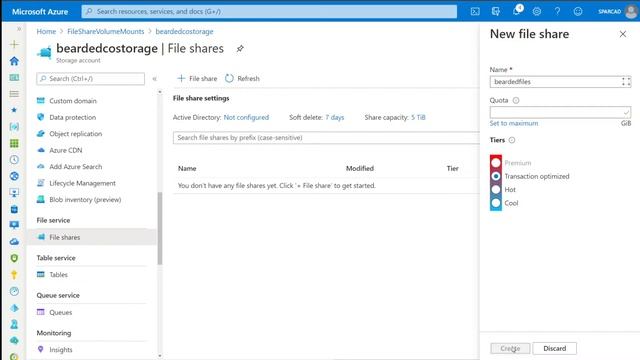Open help question mark icon
640x360 pixels.
[557, 11]
